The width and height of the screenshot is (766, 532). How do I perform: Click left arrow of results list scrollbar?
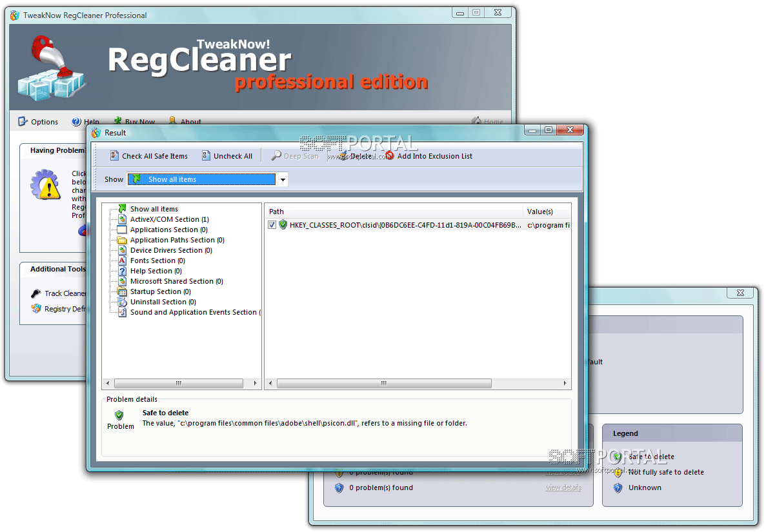270,383
